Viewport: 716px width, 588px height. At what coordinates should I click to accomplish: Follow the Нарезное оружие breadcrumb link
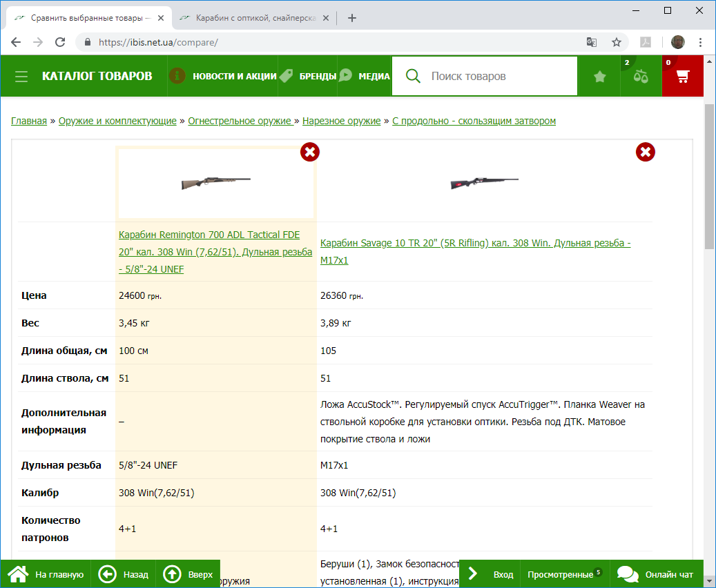tap(341, 121)
